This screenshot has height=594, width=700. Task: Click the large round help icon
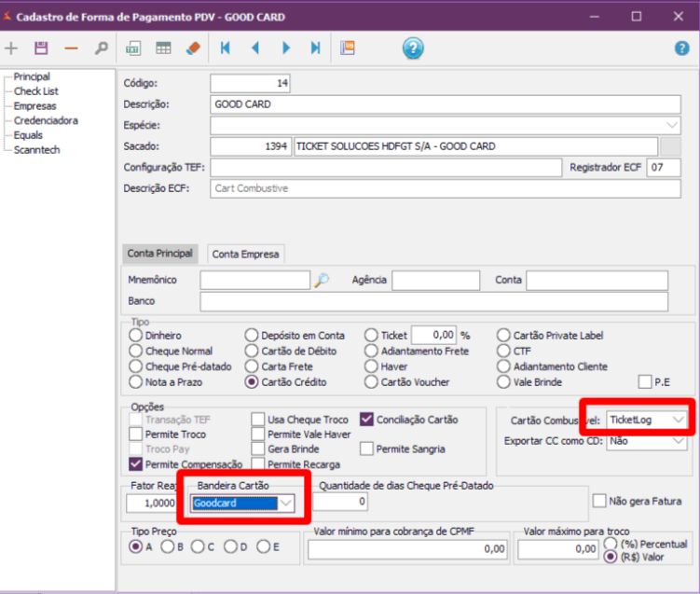pyautogui.click(x=413, y=48)
